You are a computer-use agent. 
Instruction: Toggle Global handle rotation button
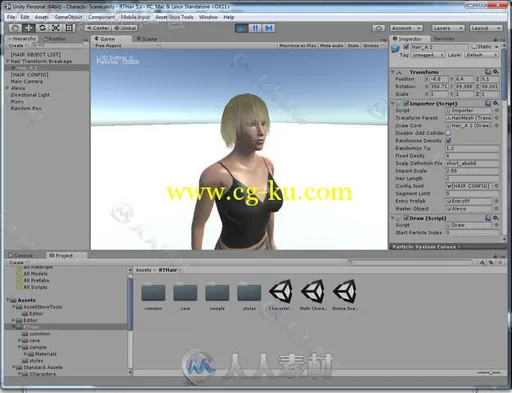point(125,28)
